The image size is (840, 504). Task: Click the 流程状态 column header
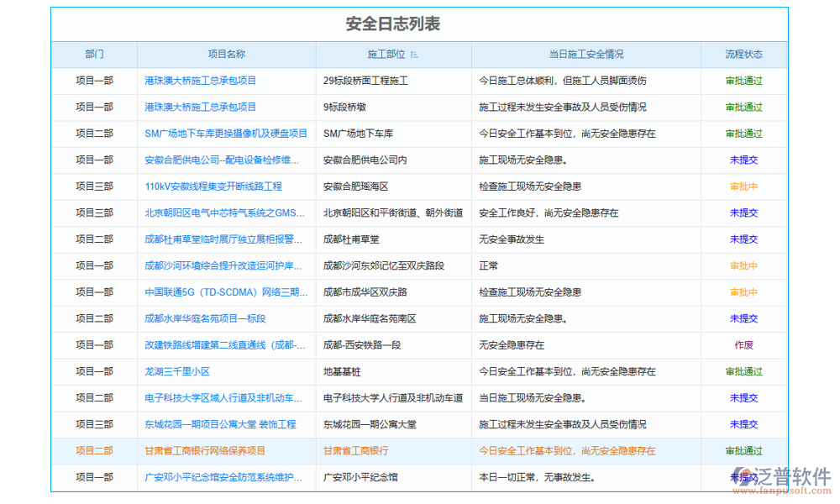pyautogui.click(x=742, y=54)
